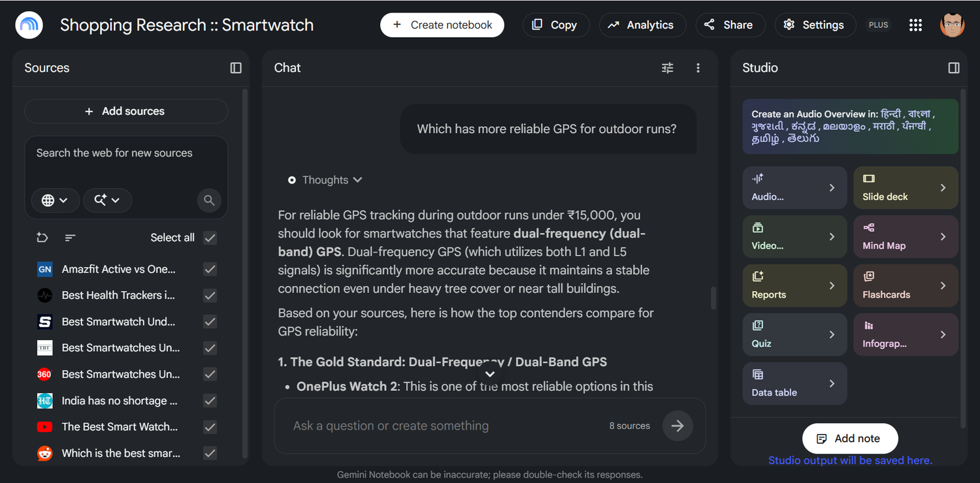The image size is (980, 483).
Task: Click the NotebookLM logo icon
Action: coord(29,25)
